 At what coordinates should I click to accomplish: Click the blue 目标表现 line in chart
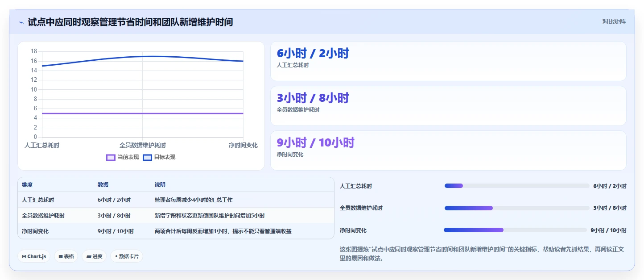143,56
